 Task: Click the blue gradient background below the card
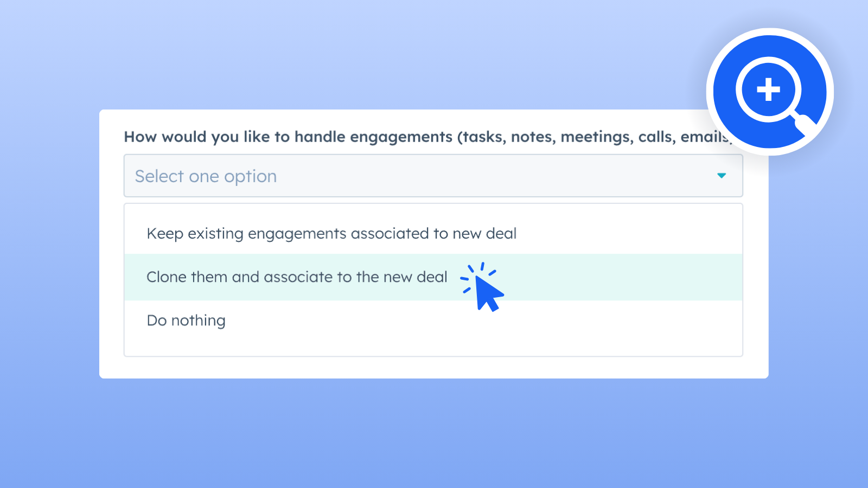tap(433, 434)
